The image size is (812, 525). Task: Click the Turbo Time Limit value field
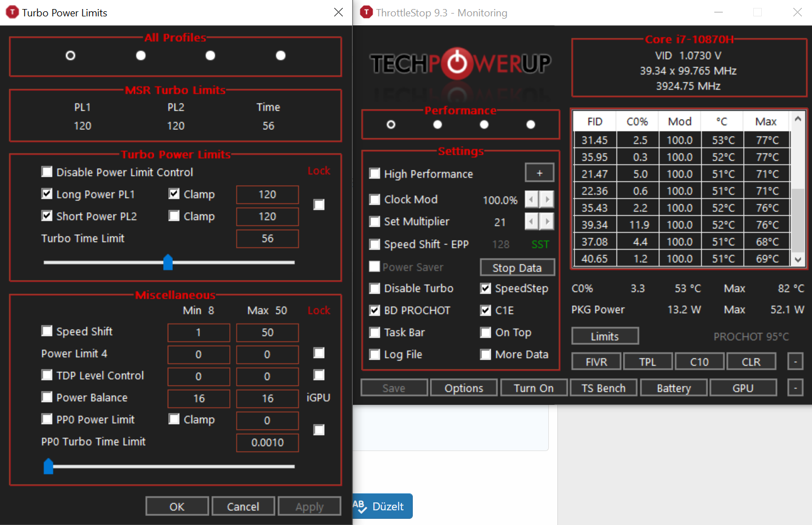267,238
